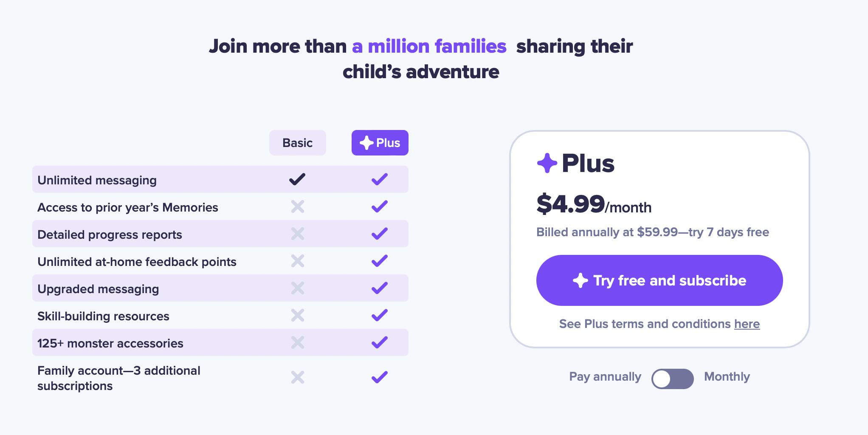Screen dimensions: 868x435
Task: Click the Detailed progress reports row label
Action: (x=110, y=234)
